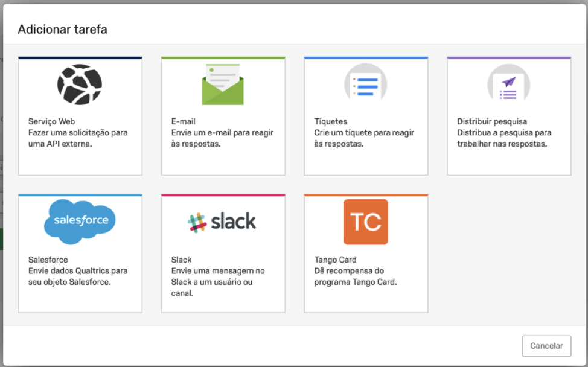
Task: Click the "Serviço Web" title text
Action: (x=52, y=121)
